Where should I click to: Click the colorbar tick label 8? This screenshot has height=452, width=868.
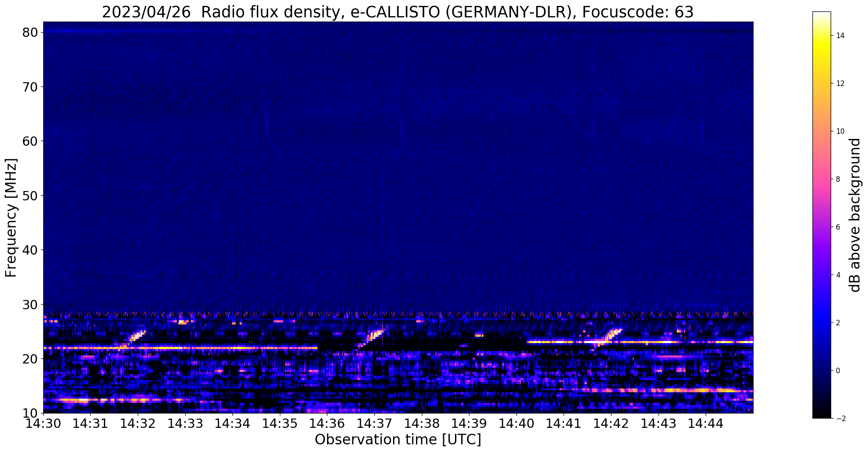click(x=837, y=180)
